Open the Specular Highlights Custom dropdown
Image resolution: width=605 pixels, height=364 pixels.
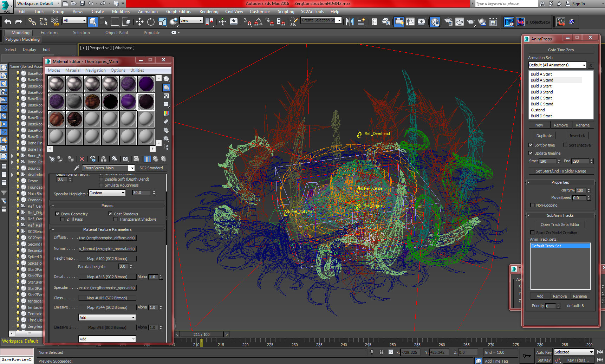(107, 193)
